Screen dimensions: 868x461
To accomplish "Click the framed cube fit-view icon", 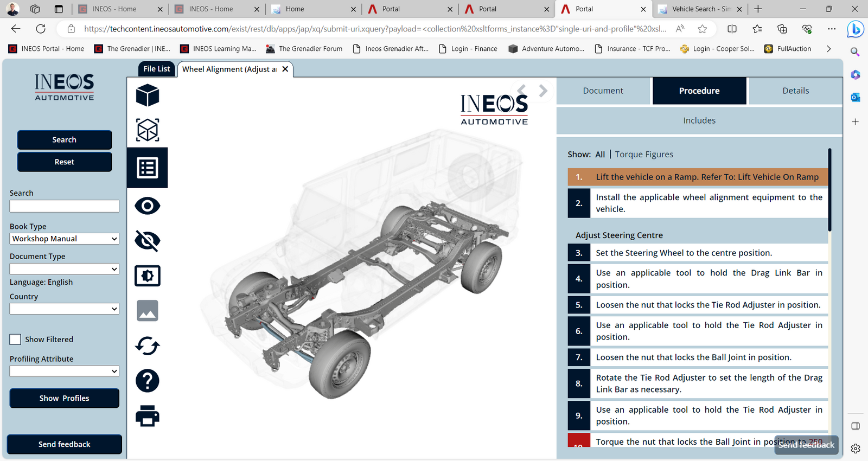I will (x=148, y=130).
